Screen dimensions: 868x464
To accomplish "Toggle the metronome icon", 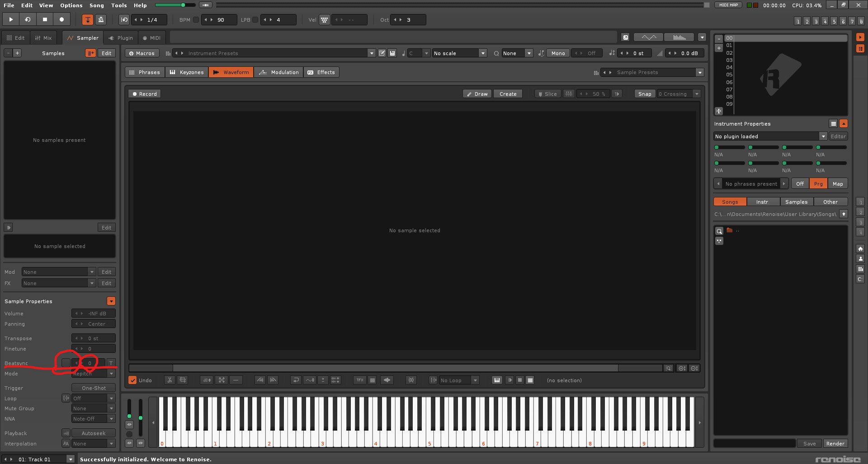I will tap(101, 19).
